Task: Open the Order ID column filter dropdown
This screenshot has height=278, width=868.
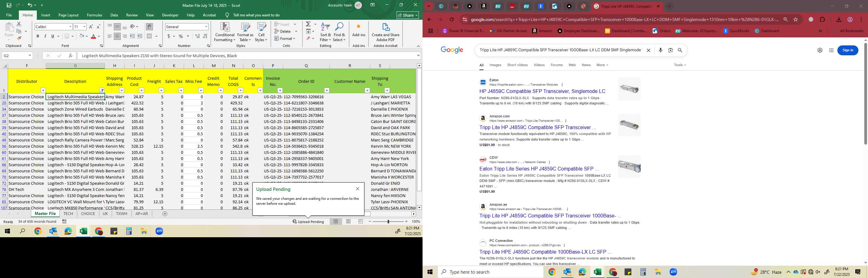Action: 327,90
